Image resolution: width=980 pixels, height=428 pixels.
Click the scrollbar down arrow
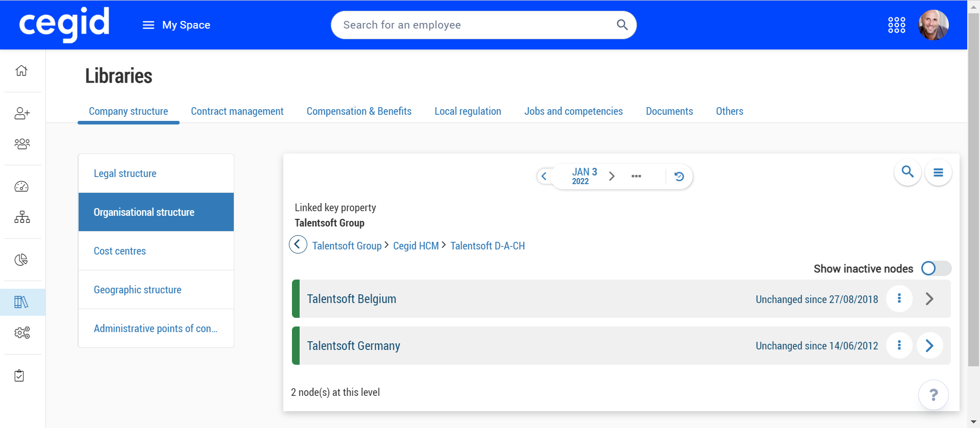[974, 422]
